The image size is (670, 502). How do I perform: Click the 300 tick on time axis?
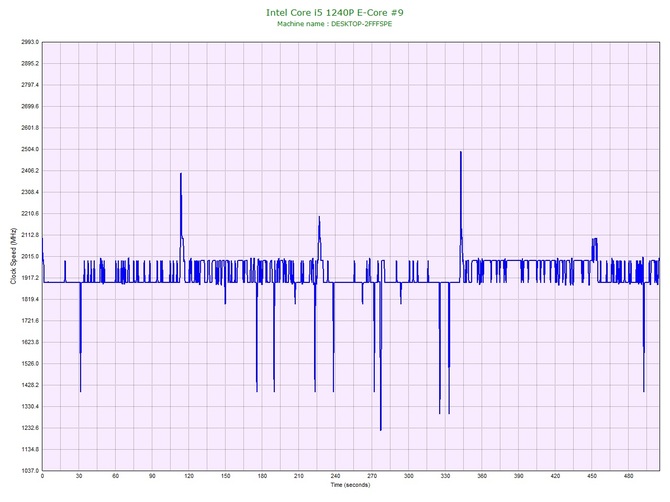coord(409,476)
